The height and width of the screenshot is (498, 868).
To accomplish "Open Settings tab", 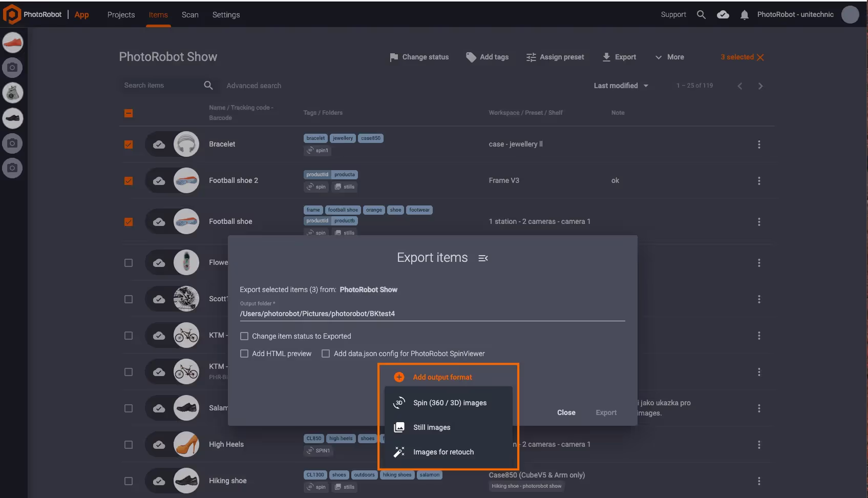I will click(226, 15).
